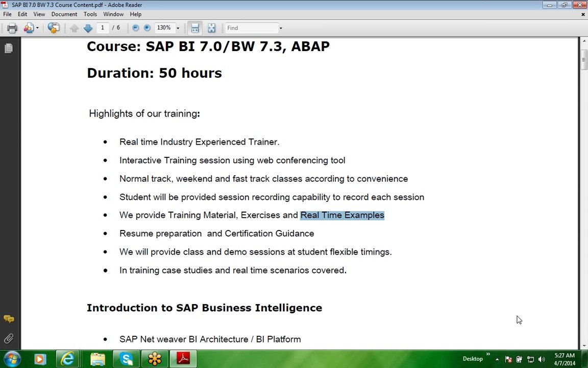Show hidden tray icons arrow
Image resolution: width=588 pixels, height=368 pixels.
point(497,359)
